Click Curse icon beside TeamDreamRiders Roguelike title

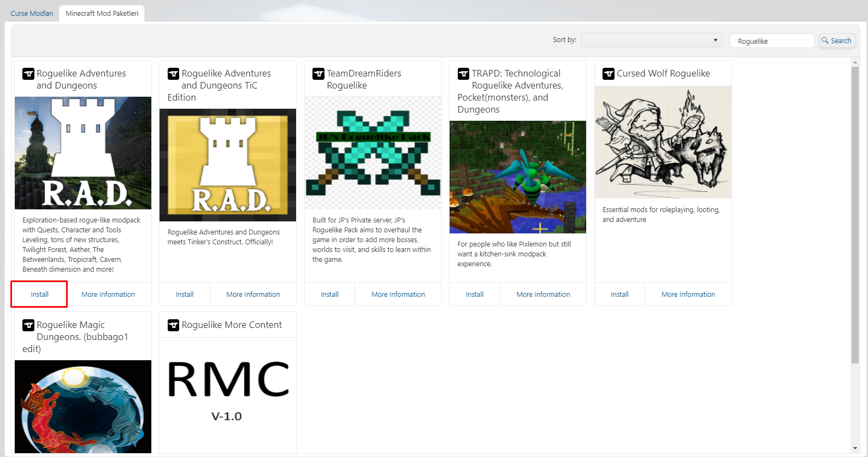pos(318,74)
